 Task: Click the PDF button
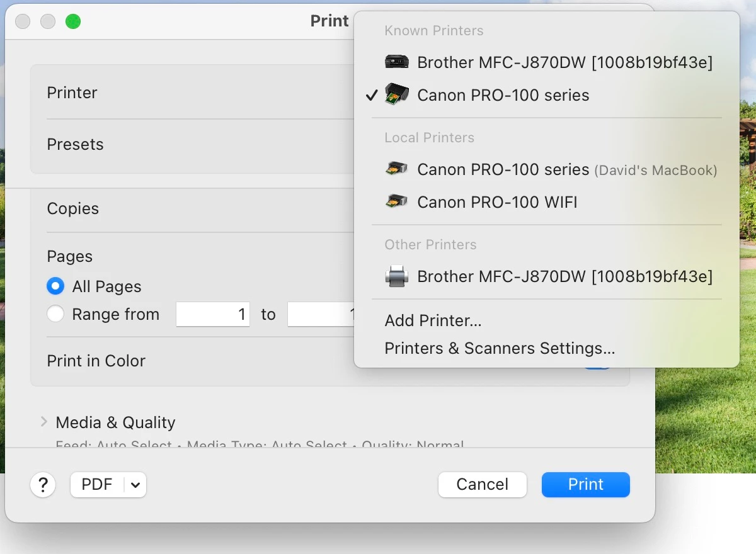pos(97,485)
